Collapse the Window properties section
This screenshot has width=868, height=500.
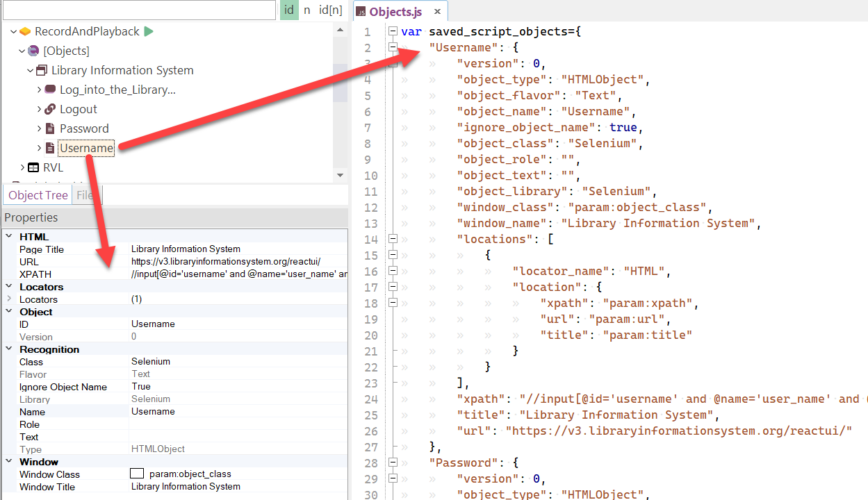pos(9,462)
